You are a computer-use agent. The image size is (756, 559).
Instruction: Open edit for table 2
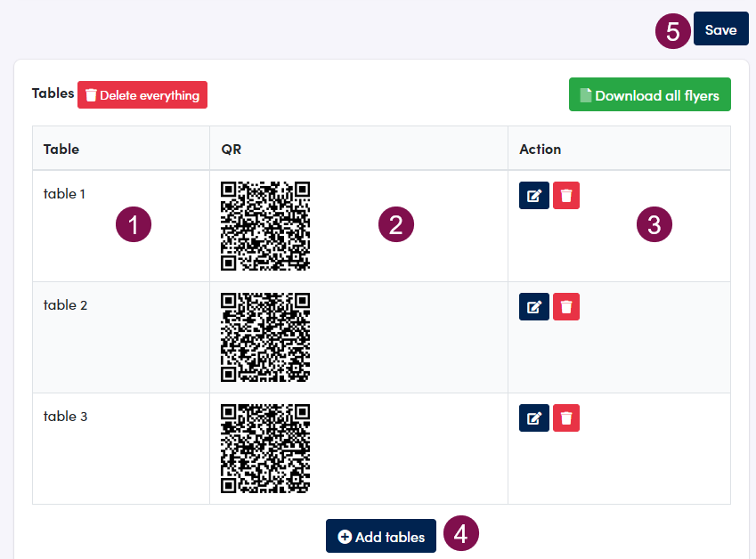tap(533, 307)
